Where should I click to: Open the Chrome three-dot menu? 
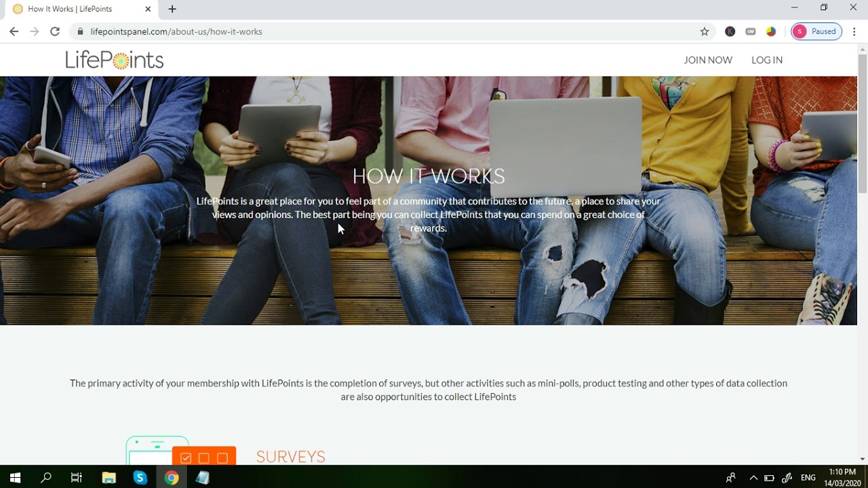pyautogui.click(x=854, y=31)
